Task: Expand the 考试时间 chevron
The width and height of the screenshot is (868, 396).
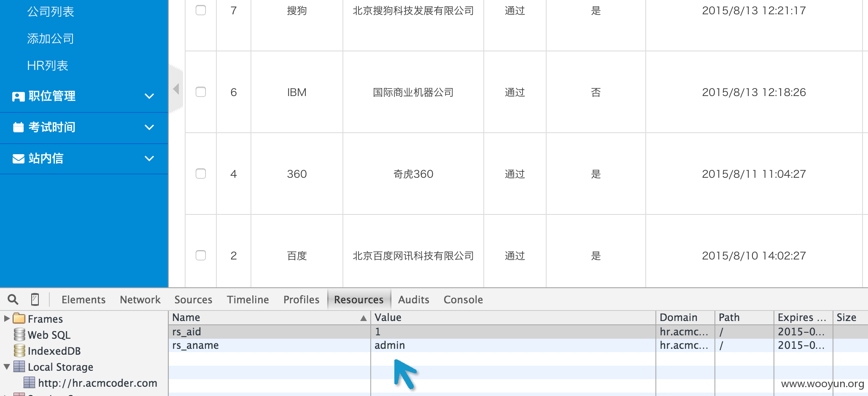Action: (149, 127)
